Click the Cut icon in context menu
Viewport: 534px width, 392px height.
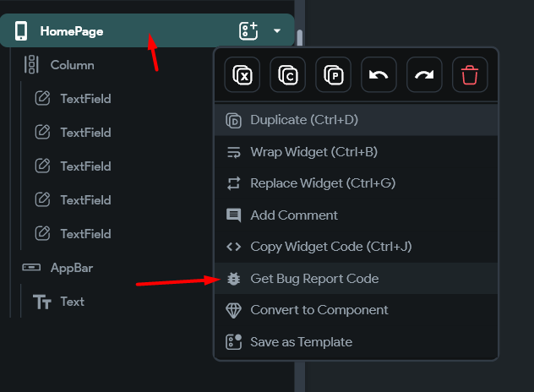coord(242,74)
